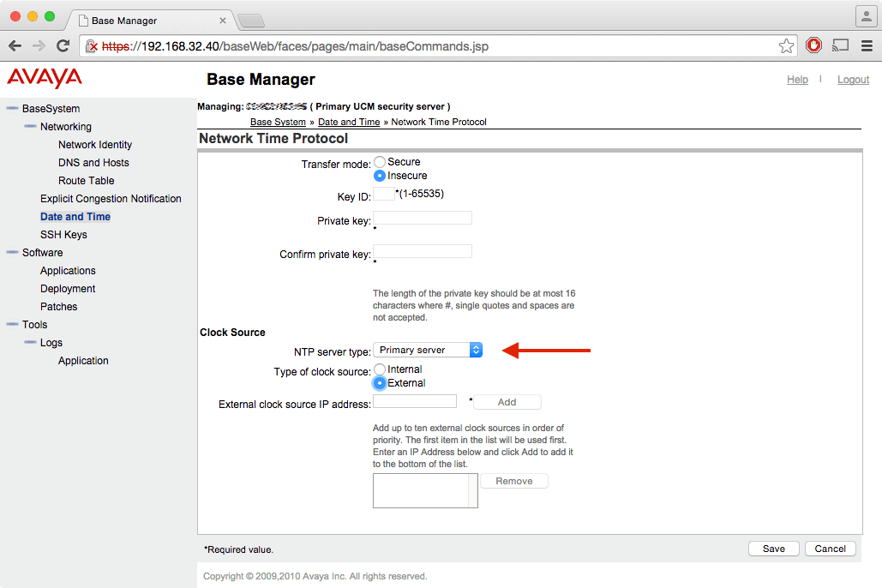Click the external clock sources list box
The image size is (882, 588).
(x=425, y=490)
